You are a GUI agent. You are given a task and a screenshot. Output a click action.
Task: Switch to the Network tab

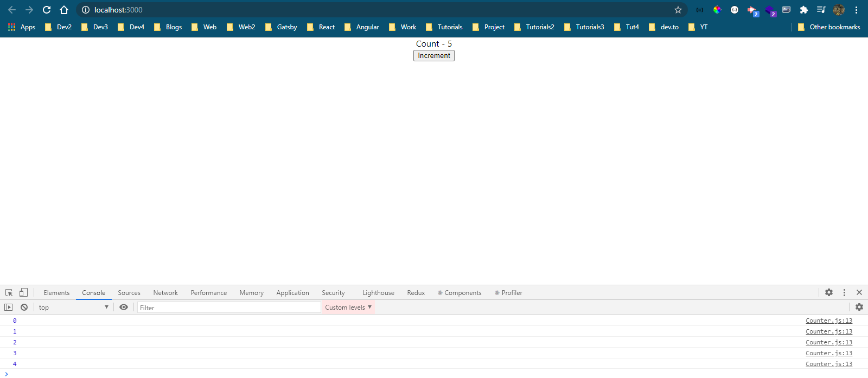[165, 293]
